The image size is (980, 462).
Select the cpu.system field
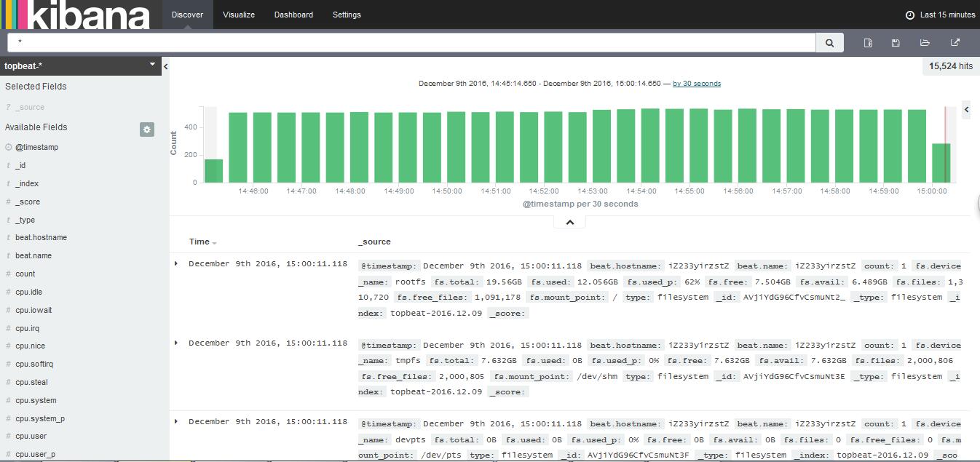coord(36,400)
